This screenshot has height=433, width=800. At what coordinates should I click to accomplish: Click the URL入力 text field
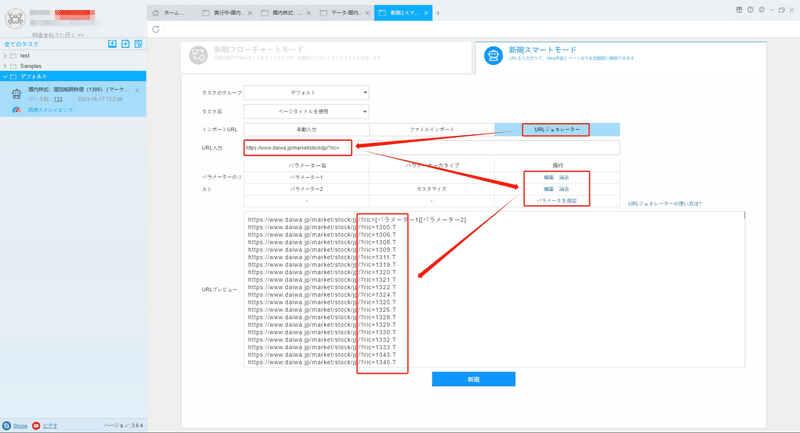click(x=432, y=148)
